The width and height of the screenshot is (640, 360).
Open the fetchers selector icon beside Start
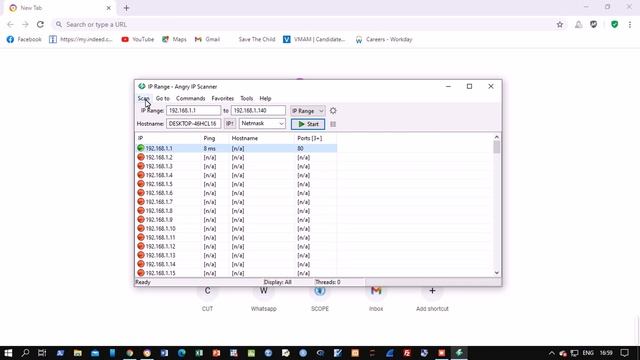(333, 124)
